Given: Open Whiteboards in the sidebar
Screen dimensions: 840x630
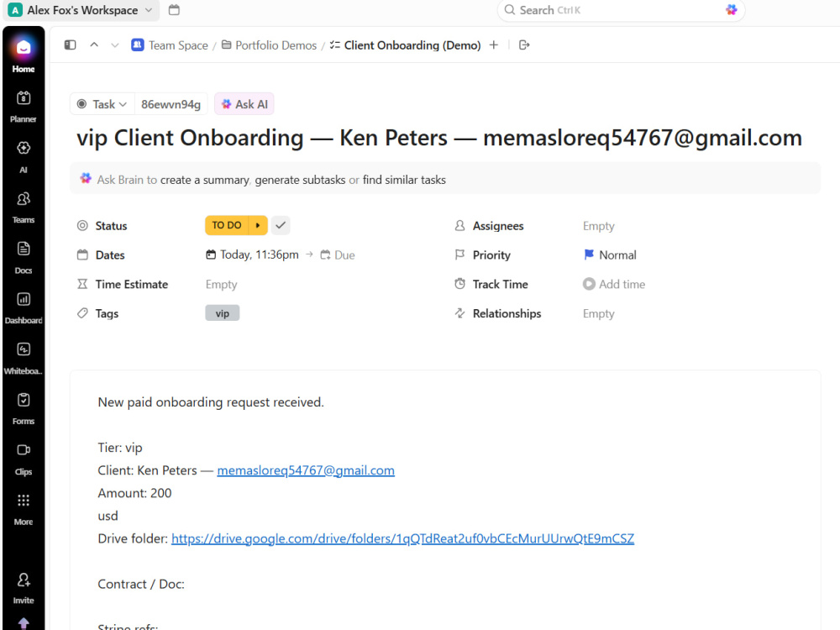Looking at the screenshot, I should click(23, 359).
